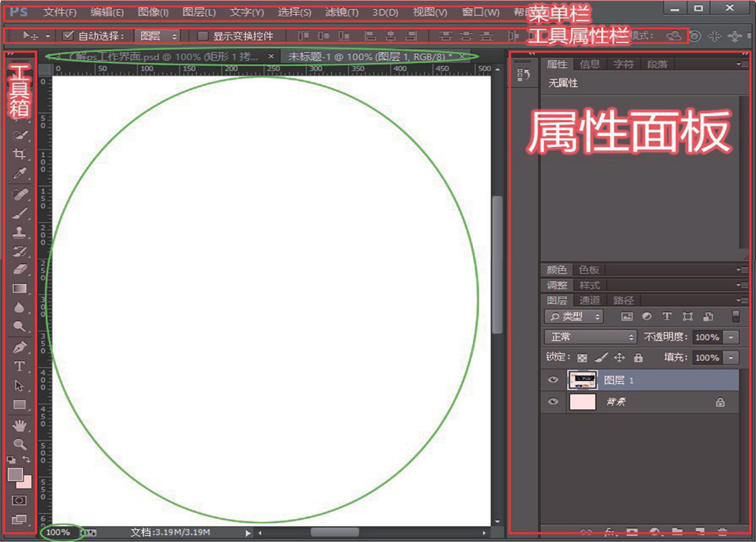Toggle lock transparent pixels
This screenshot has height=542, width=756.
[x=582, y=358]
